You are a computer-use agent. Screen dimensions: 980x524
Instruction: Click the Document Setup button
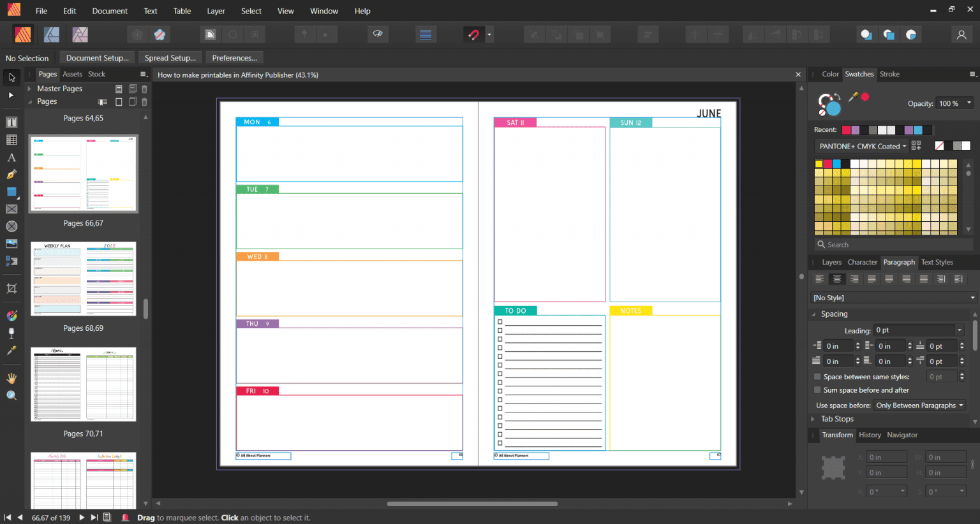(98, 58)
